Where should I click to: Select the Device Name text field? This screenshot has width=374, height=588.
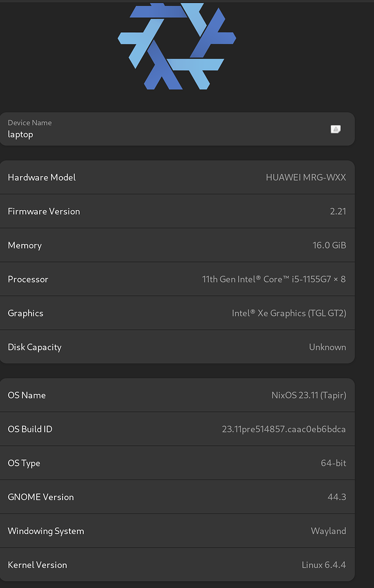[172, 129]
